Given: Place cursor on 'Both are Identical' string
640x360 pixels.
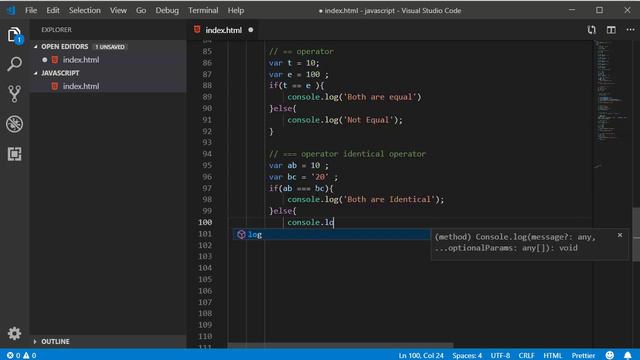Looking at the screenshot, I should click(x=389, y=200).
